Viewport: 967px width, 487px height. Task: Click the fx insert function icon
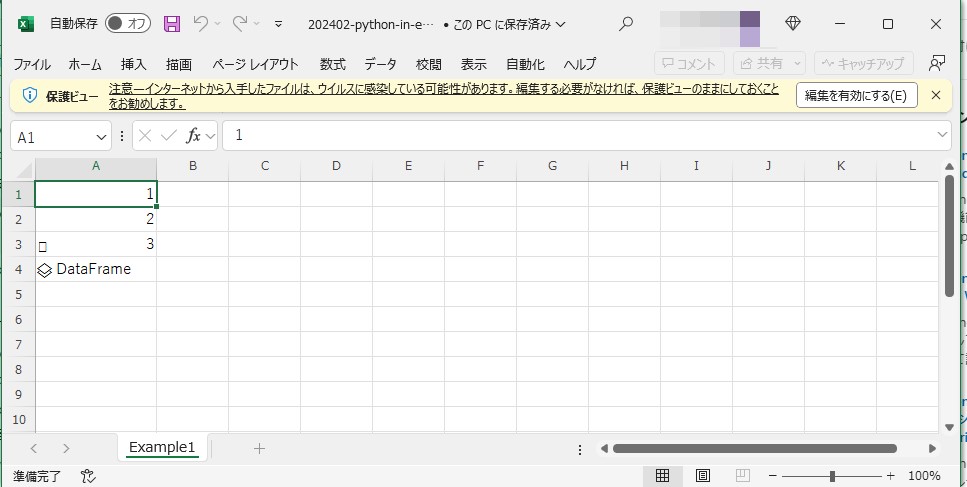pyautogui.click(x=194, y=136)
